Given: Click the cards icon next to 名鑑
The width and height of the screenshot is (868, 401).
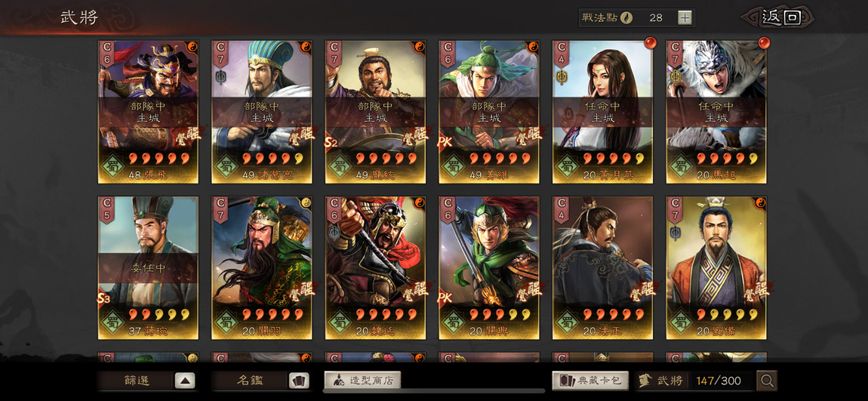Looking at the screenshot, I should pos(298,381).
